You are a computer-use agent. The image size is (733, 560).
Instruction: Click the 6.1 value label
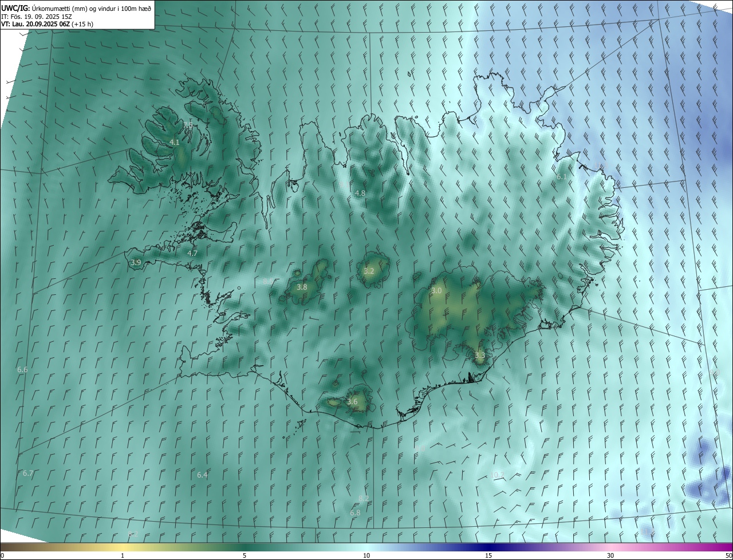(561, 177)
